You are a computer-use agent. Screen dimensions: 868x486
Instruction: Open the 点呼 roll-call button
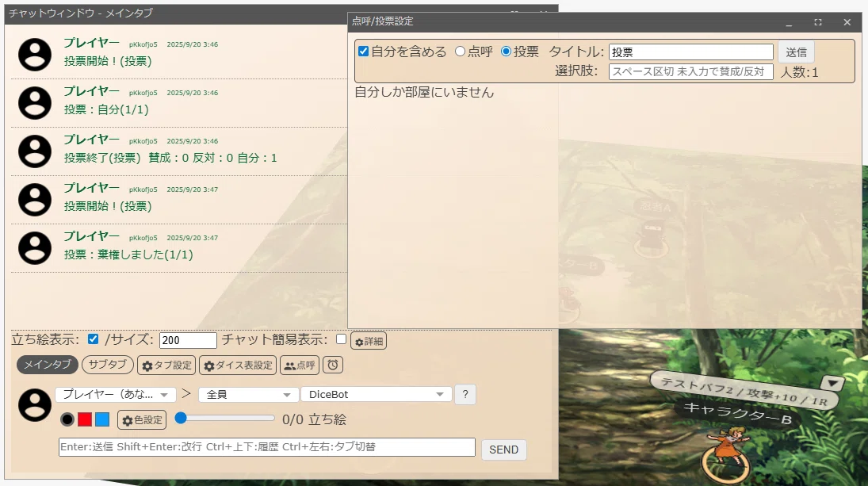[300, 365]
